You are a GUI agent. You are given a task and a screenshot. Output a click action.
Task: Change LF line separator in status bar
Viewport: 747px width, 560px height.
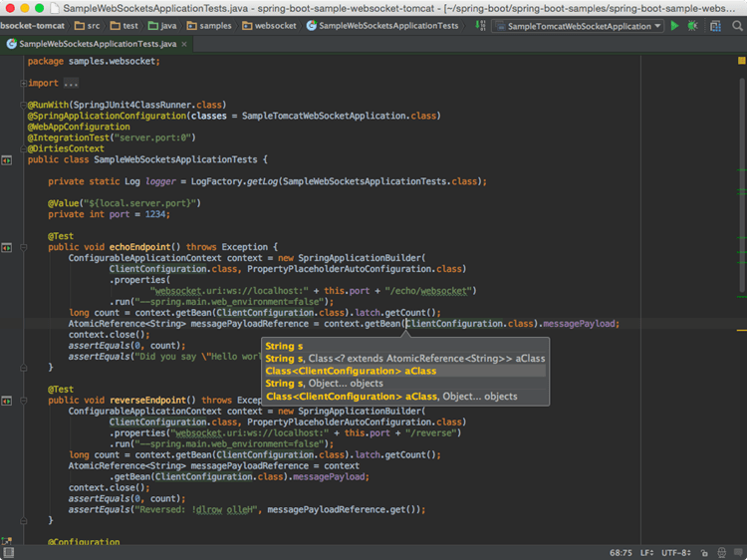[646, 553]
